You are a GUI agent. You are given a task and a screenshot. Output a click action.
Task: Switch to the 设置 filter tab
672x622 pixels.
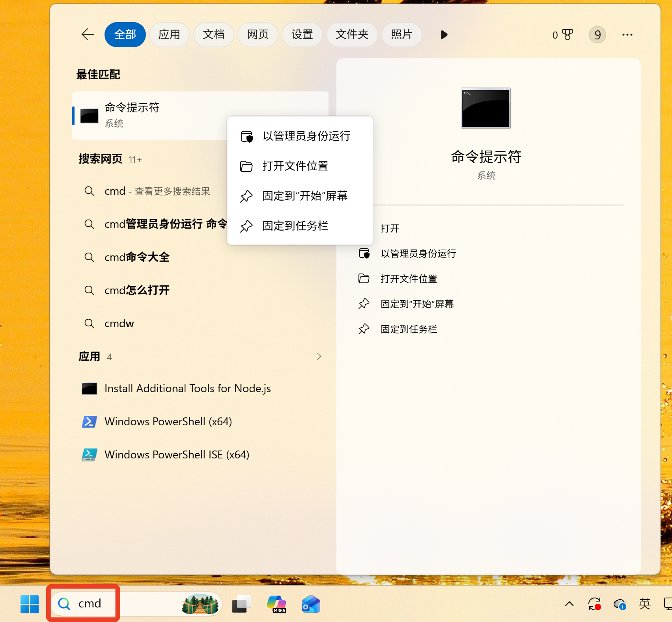[x=302, y=35]
